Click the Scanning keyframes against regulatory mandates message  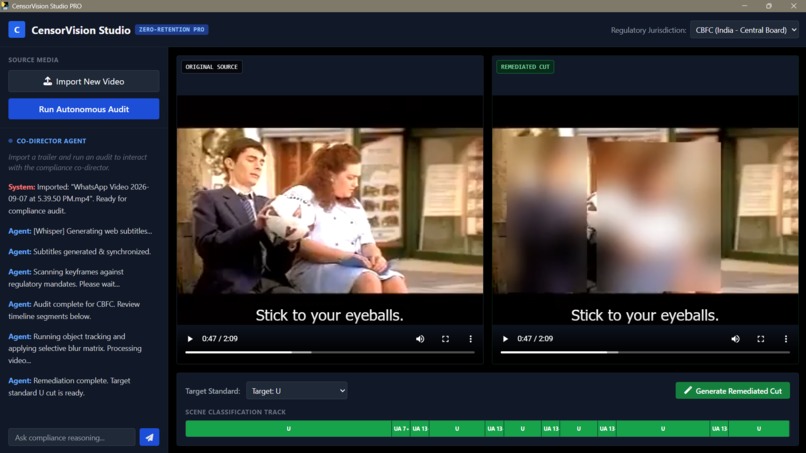(x=66, y=278)
